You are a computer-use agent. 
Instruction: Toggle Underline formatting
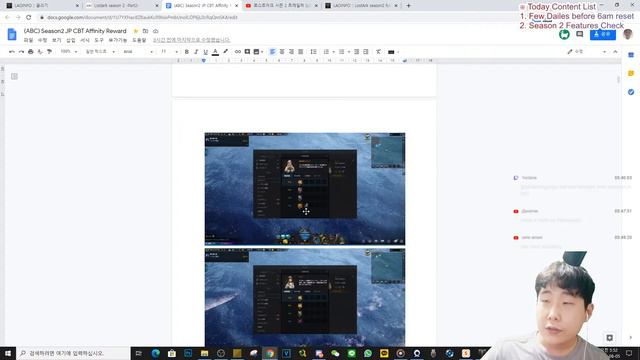pos(205,52)
